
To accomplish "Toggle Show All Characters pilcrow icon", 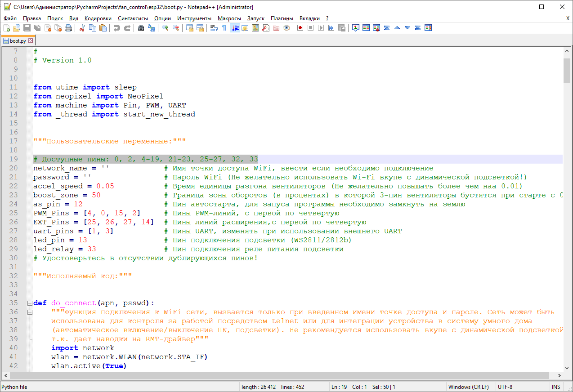I will pos(224,28).
